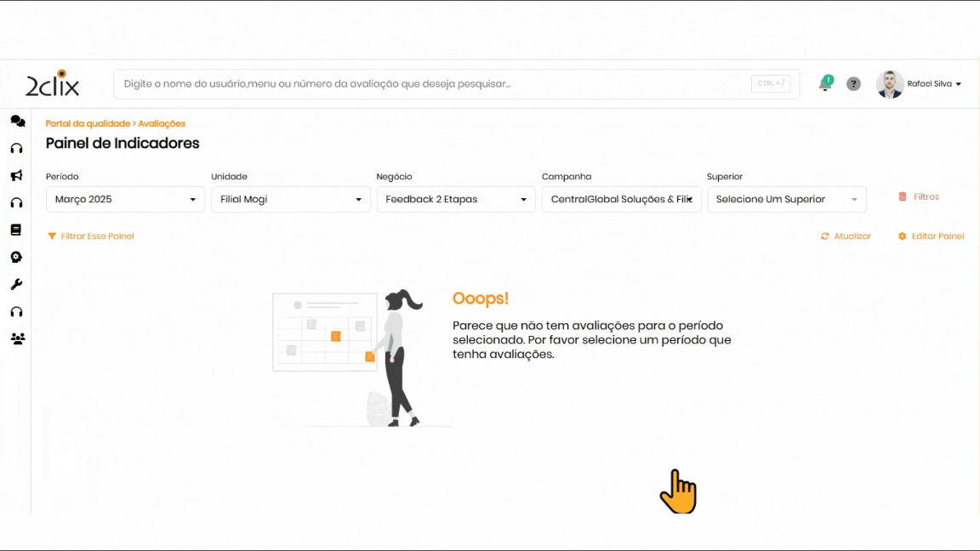This screenshot has height=551, width=980.
Task: Expand the Negócio dropdown
Action: pyautogui.click(x=455, y=200)
